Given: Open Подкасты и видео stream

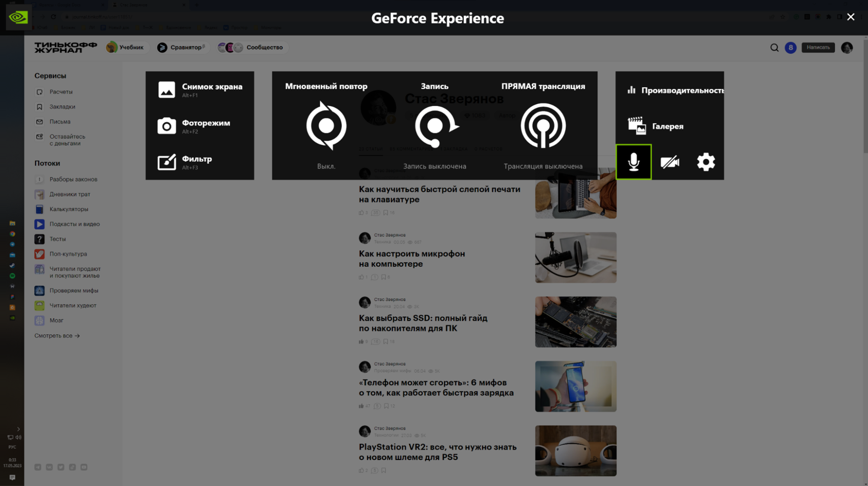Looking at the screenshot, I should tap(67, 224).
